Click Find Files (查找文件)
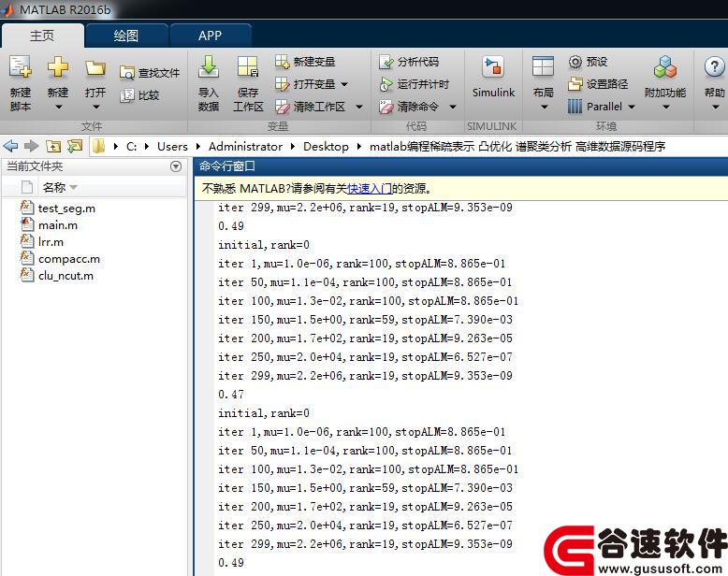 [150, 72]
